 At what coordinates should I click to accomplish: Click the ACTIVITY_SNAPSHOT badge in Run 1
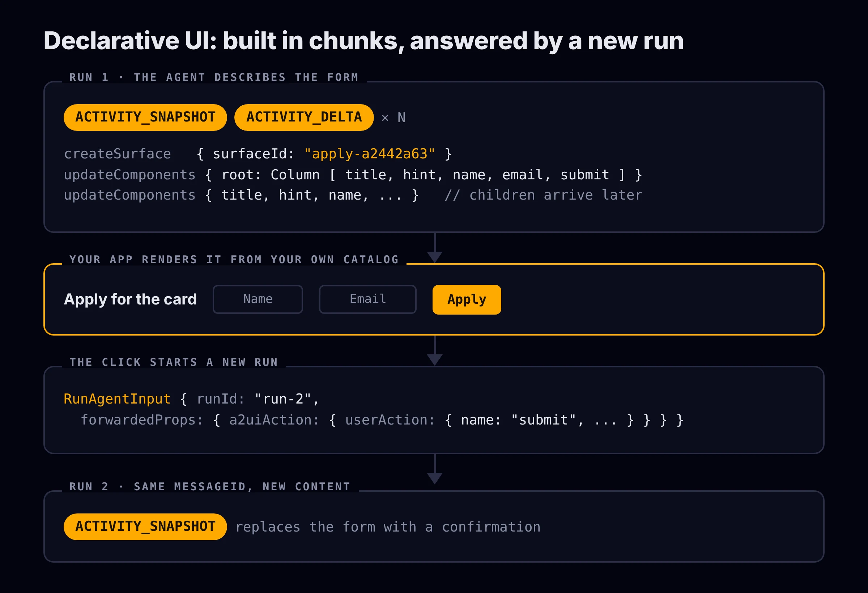pyautogui.click(x=145, y=117)
